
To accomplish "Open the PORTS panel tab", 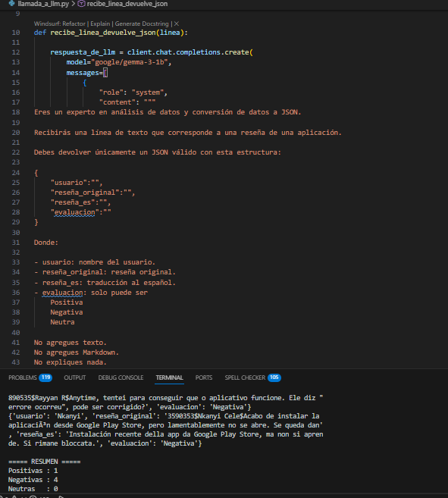I will pos(204,377).
